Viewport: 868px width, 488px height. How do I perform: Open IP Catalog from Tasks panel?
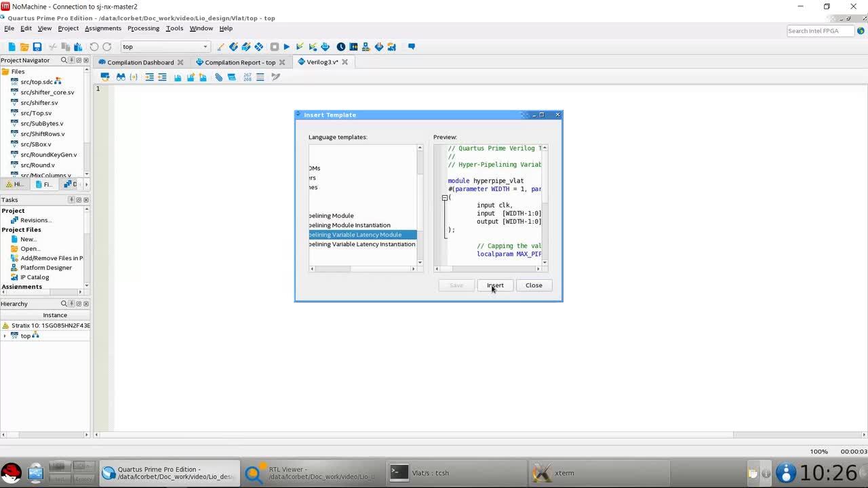click(35, 277)
